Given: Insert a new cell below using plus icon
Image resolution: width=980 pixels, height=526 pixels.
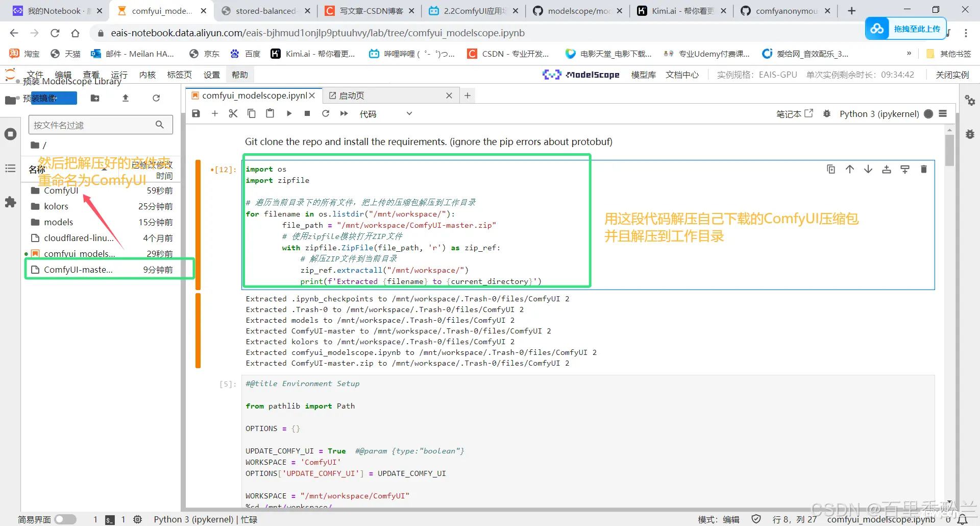Looking at the screenshot, I should coord(215,113).
